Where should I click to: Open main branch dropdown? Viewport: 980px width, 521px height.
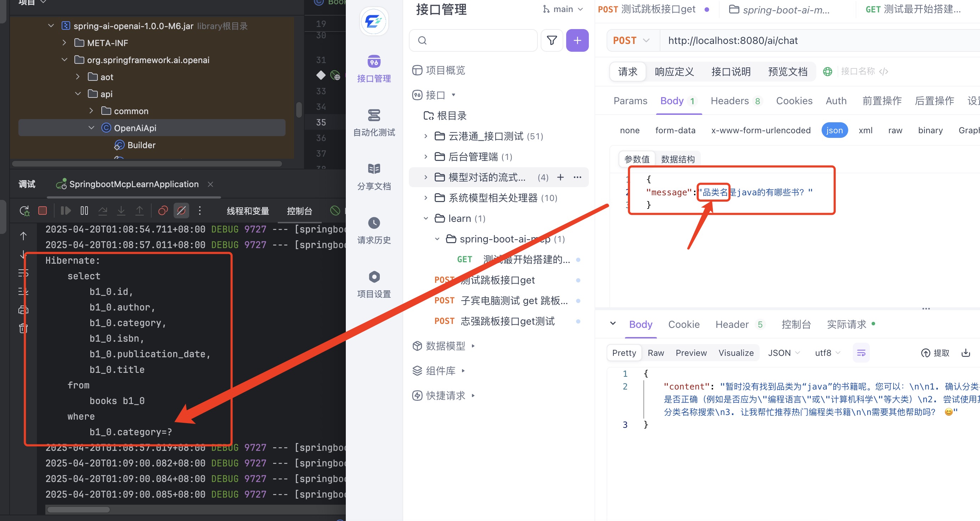(x=563, y=9)
